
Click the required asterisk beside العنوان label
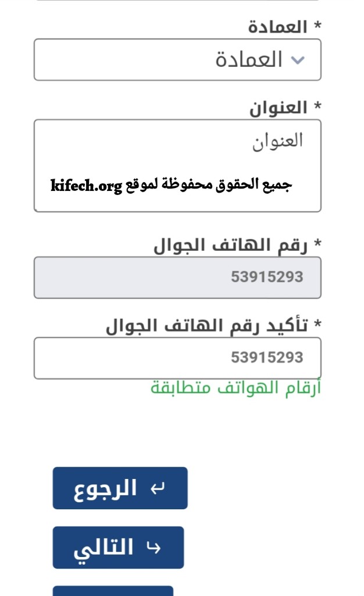pos(317,106)
